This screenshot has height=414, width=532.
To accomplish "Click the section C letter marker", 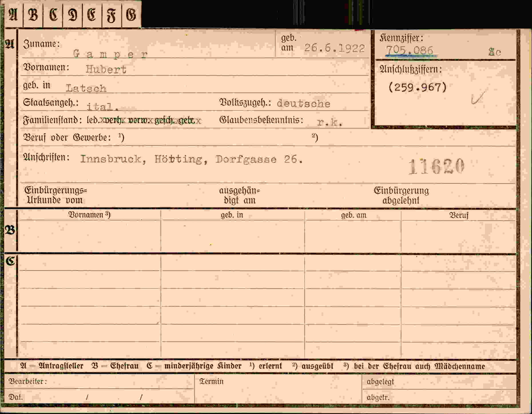I will click(10, 261).
